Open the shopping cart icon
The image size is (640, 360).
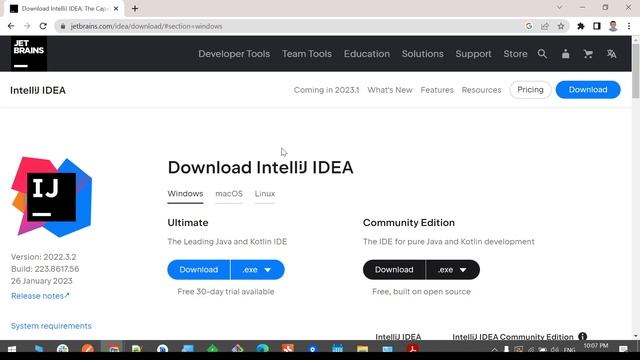coord(588,54)
